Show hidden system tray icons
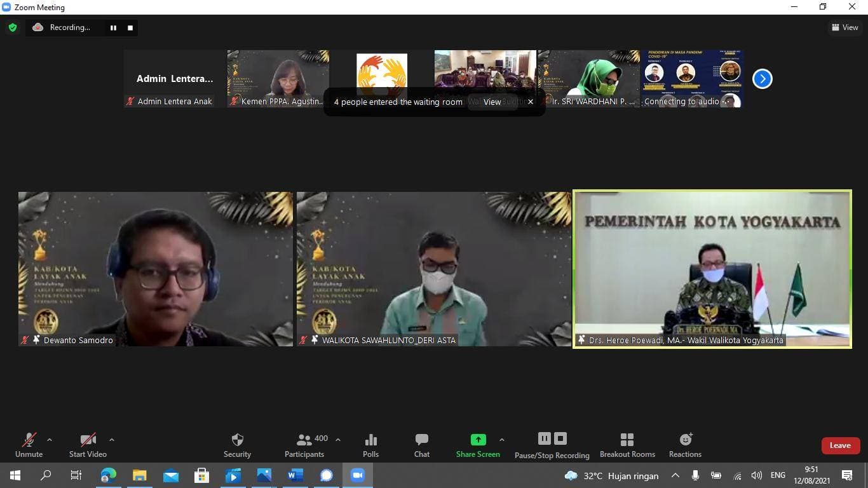Screen dimensions: 868x488 [675, 475]
